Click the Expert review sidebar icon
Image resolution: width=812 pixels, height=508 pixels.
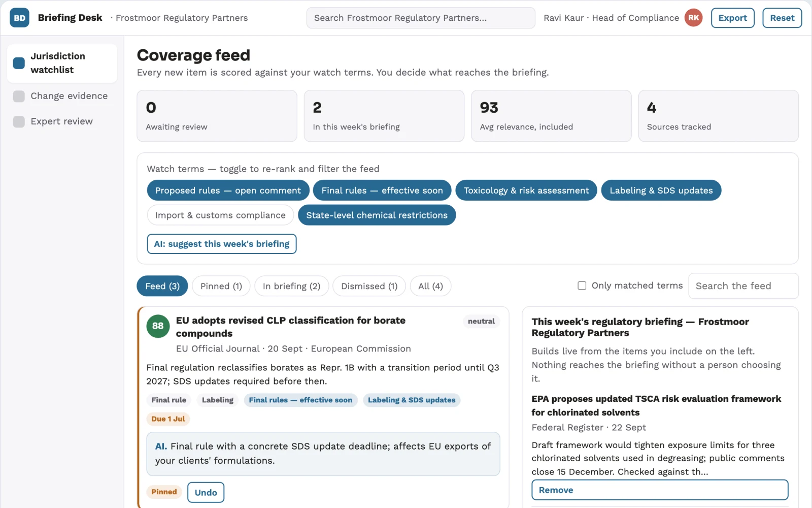point(19,121)
